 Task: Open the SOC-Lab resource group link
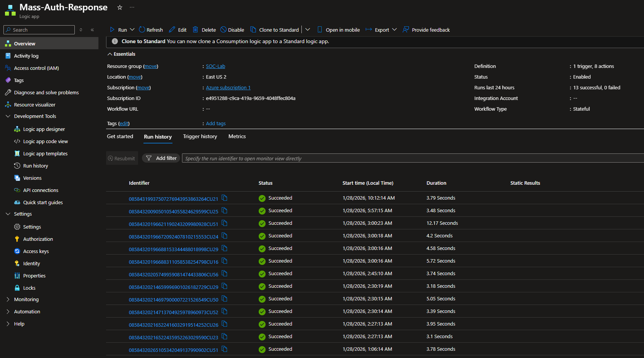coord(216,66)
